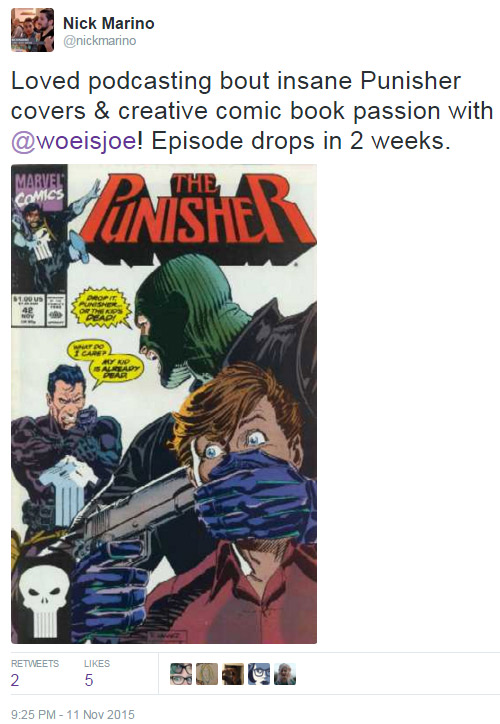Visit the @woeisjoe mention link
The height and width of the screenshot is (724, 500).
74,141
